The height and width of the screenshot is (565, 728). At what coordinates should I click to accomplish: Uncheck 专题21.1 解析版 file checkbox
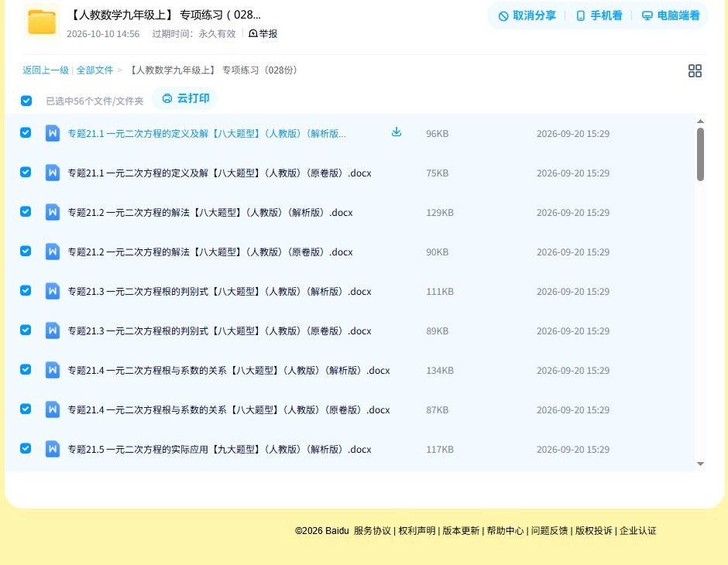26,132
